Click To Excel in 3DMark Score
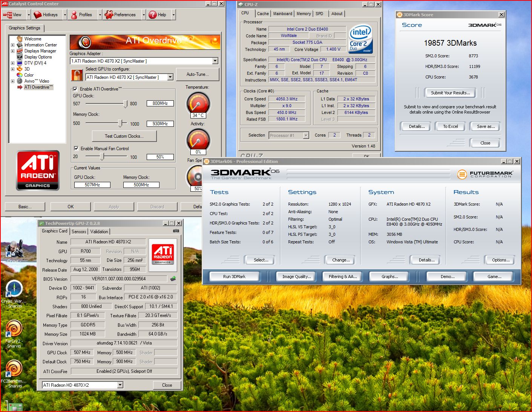This screenshot has width=532, height=412. coord(451,126)
